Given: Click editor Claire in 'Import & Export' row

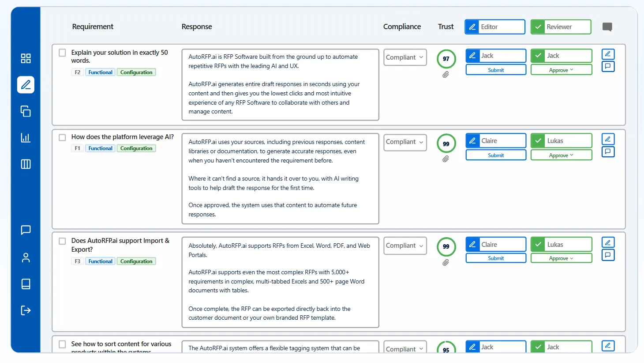Looking at the screenshot, I should (x=496, y=245).
